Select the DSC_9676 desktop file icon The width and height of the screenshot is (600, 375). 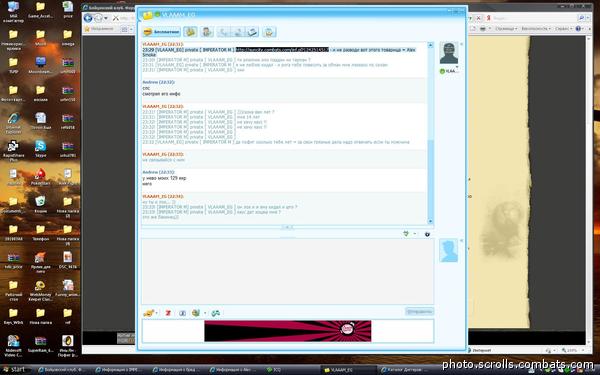click(68, 260)
